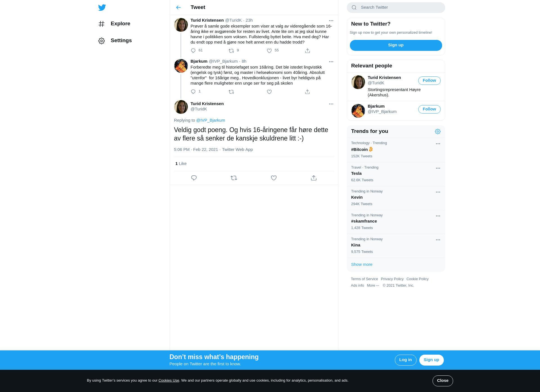Like Turid's tweet with 55 likes
Screen dimensions: 540x392
[x=269, y=51]
